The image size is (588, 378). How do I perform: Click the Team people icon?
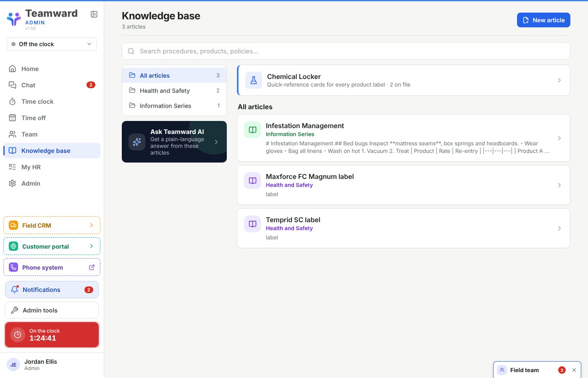pos(13,134)
